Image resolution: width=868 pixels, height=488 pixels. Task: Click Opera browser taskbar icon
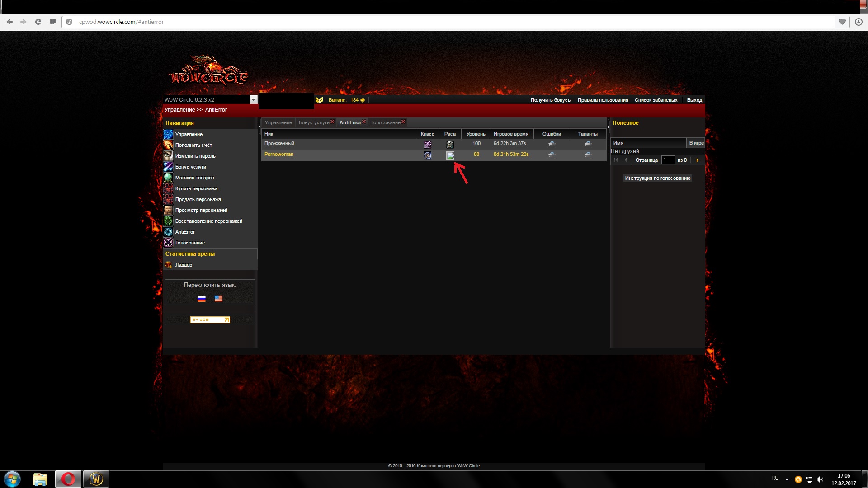pyautogui.click(x=68, y=479)
